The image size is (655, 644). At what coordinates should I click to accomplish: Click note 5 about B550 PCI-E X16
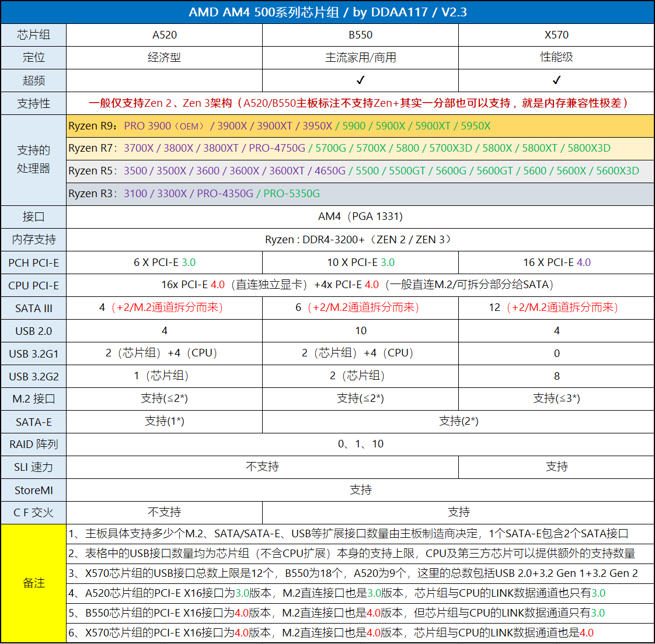[x=360, y=613]
